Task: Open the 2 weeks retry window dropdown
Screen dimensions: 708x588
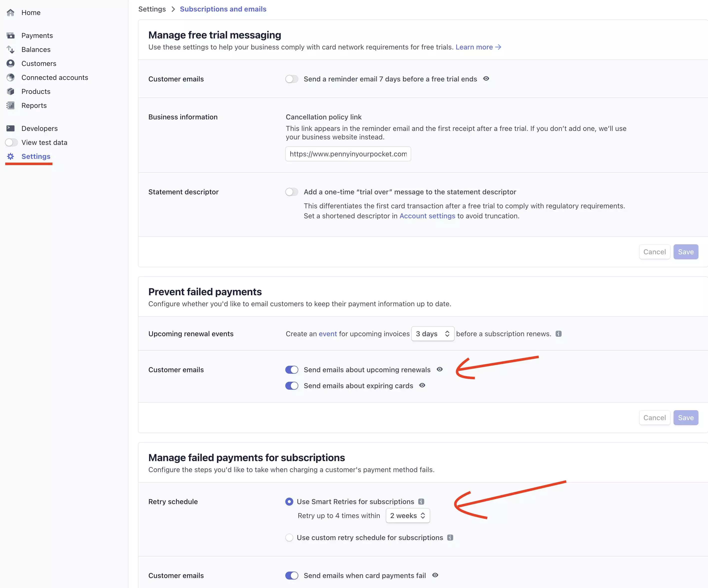Action: (x=407, y=516)
